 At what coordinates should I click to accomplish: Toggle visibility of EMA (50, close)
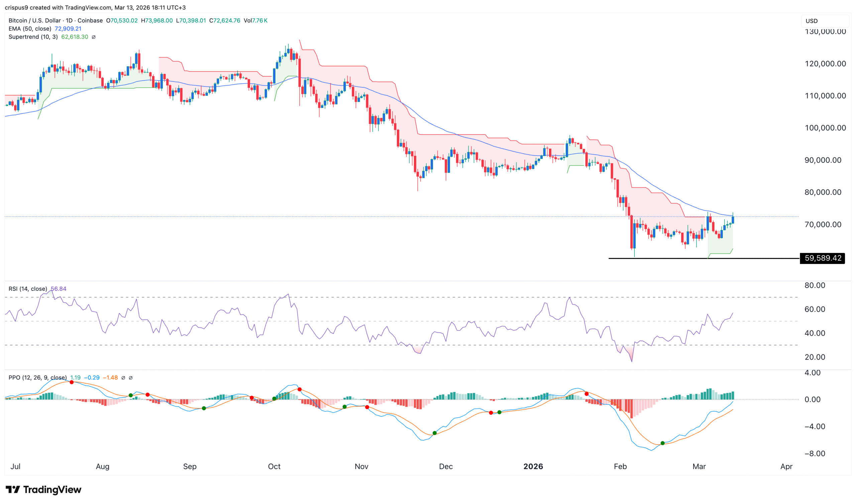30,28
